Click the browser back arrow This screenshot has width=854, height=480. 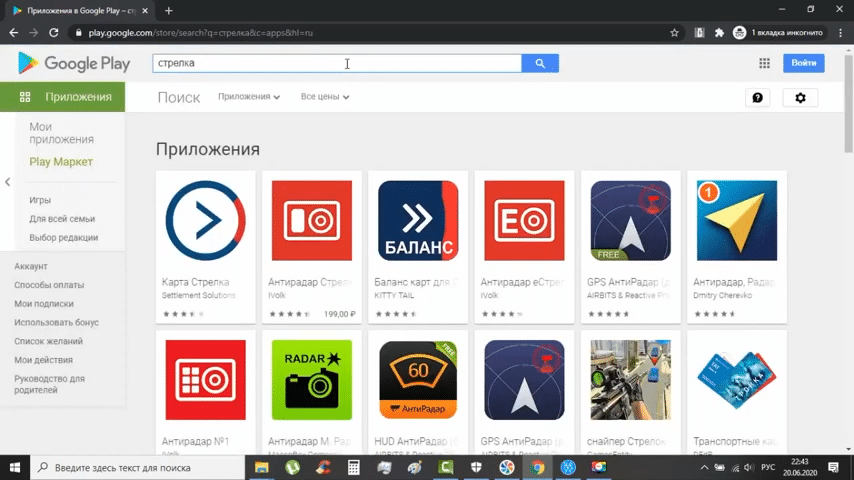(14, 33)
